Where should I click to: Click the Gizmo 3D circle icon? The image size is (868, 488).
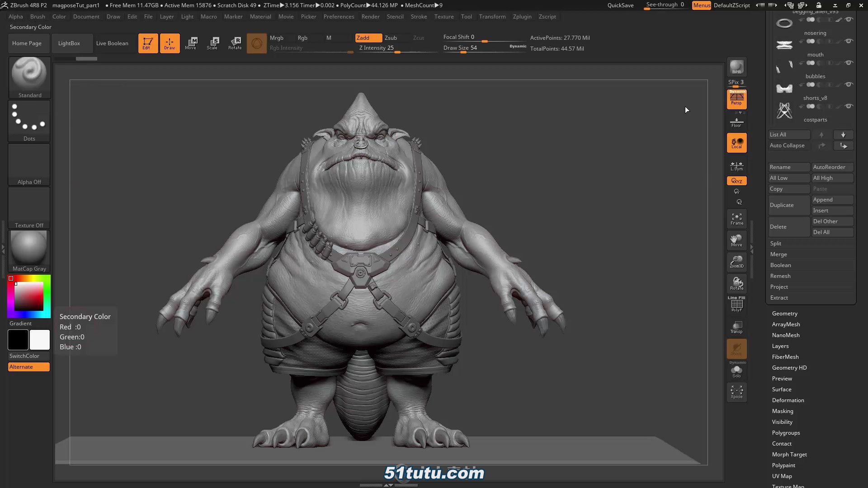[x=256, y=43]
